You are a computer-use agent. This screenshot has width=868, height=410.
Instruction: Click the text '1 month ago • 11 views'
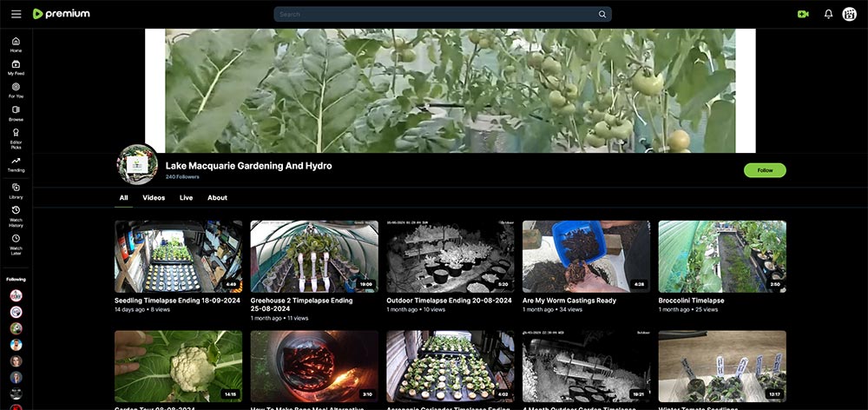click(x=279, y=318)
